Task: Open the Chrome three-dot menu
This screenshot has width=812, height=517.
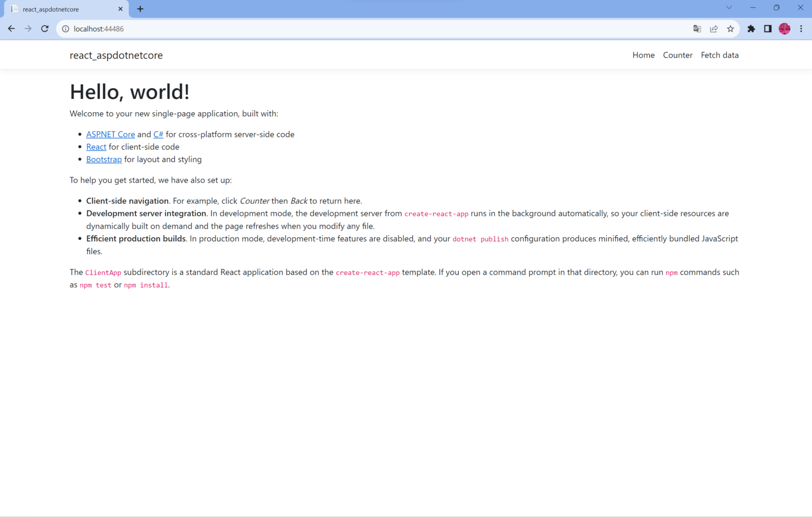Action: click(x=801, y=29)
